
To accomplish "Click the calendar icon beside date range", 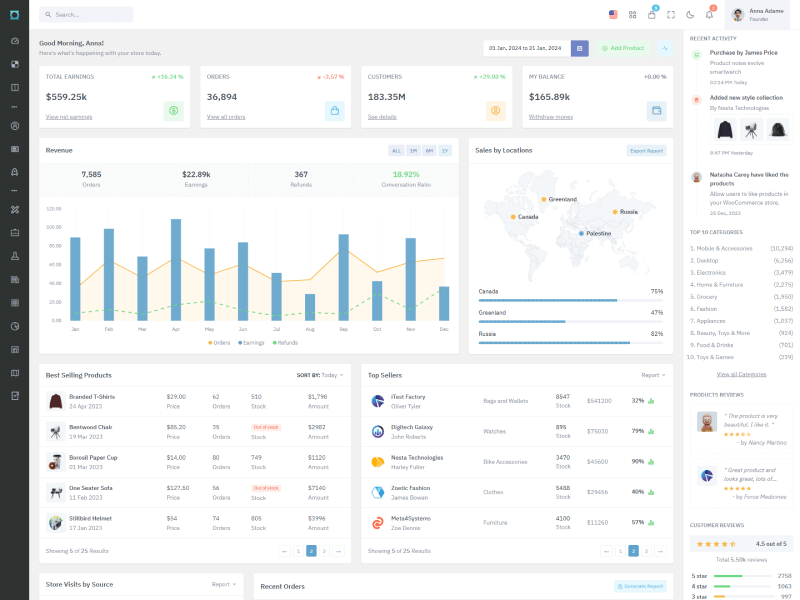I will click(579, 48).
